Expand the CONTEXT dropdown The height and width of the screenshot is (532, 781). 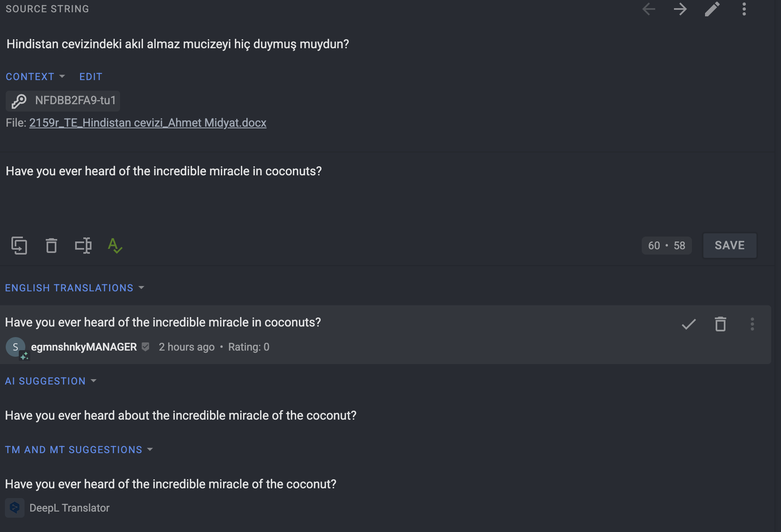36,77
